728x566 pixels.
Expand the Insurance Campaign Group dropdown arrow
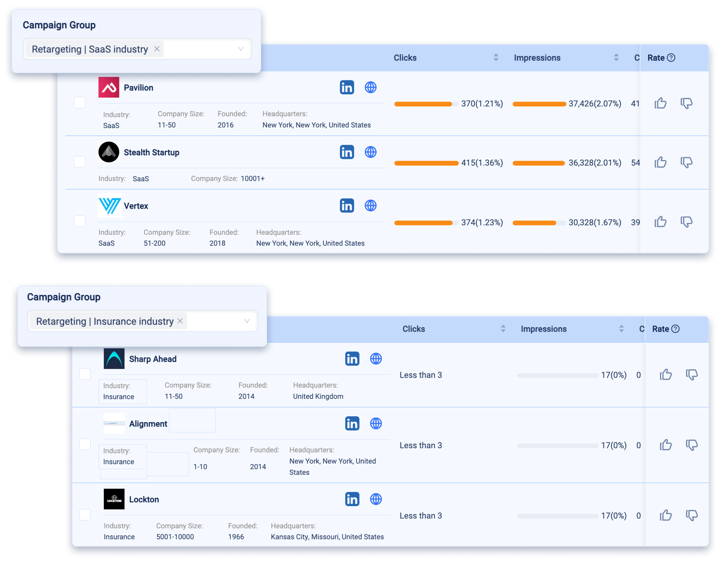[247, 321]
